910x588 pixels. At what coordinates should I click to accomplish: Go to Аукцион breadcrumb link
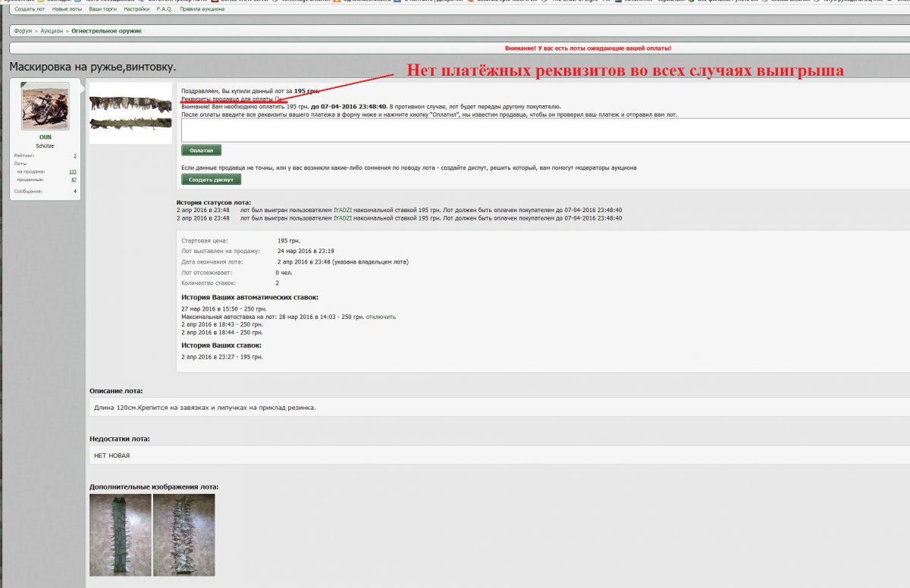[x=51, y=31]
